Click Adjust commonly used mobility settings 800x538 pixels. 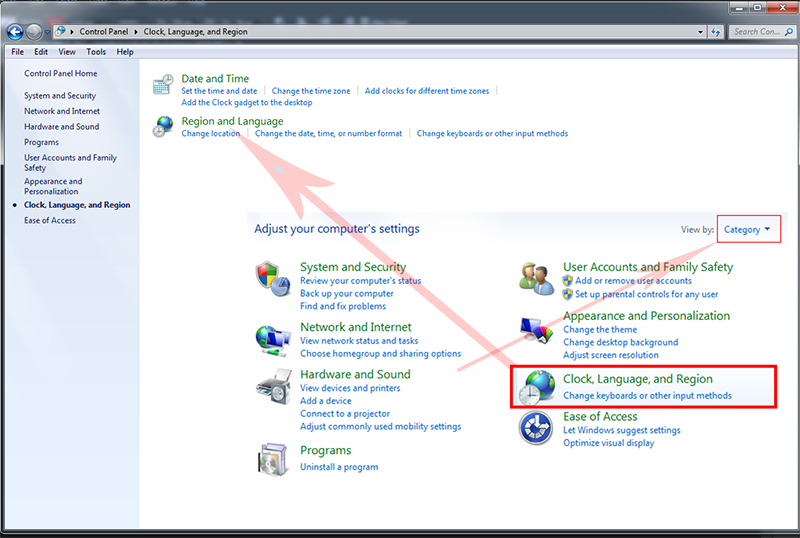tap(381, 426)
